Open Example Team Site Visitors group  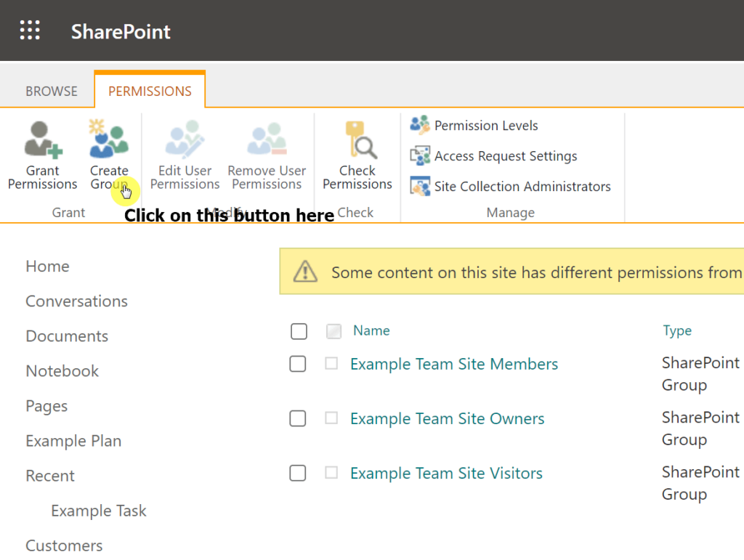pos(447,474)
